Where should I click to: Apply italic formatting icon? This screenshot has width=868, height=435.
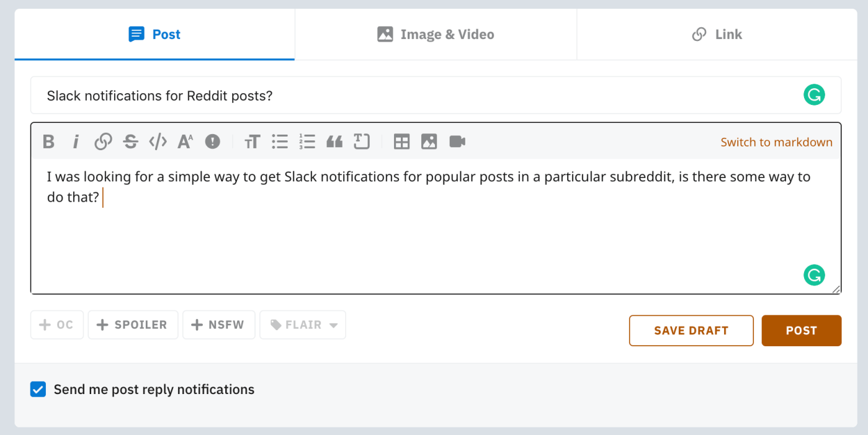click(76, 142)
